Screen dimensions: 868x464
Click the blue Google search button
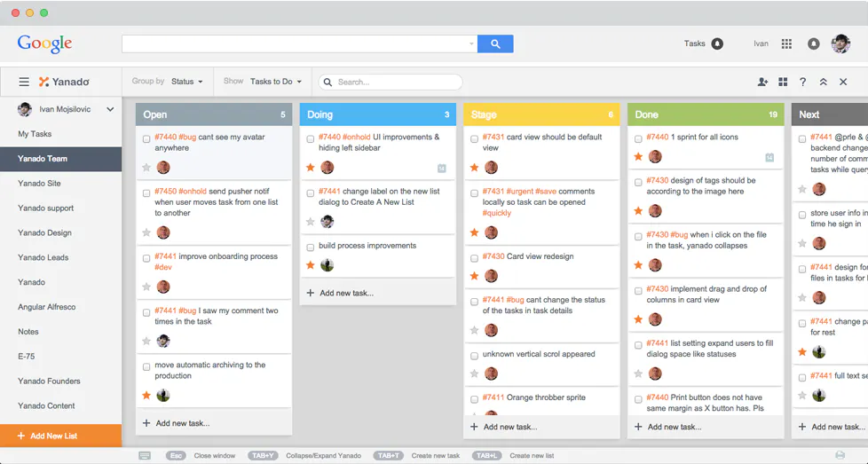(495, 43)
